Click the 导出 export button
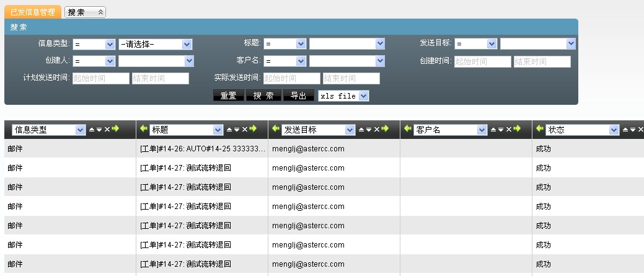This screenshot has width=644, height=276. [299, 96]
